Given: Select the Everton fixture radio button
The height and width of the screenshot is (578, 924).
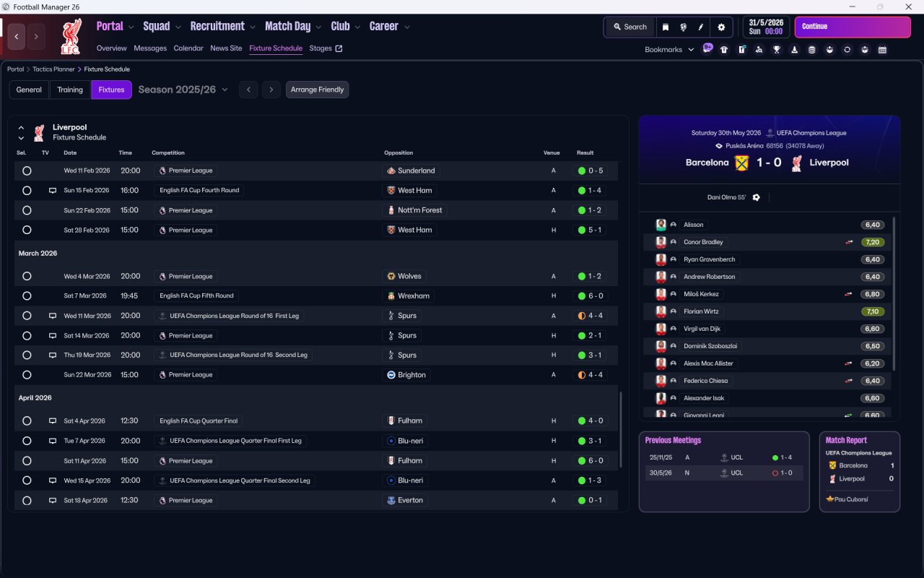Looking at the screenshot, I should coord(27,500).
